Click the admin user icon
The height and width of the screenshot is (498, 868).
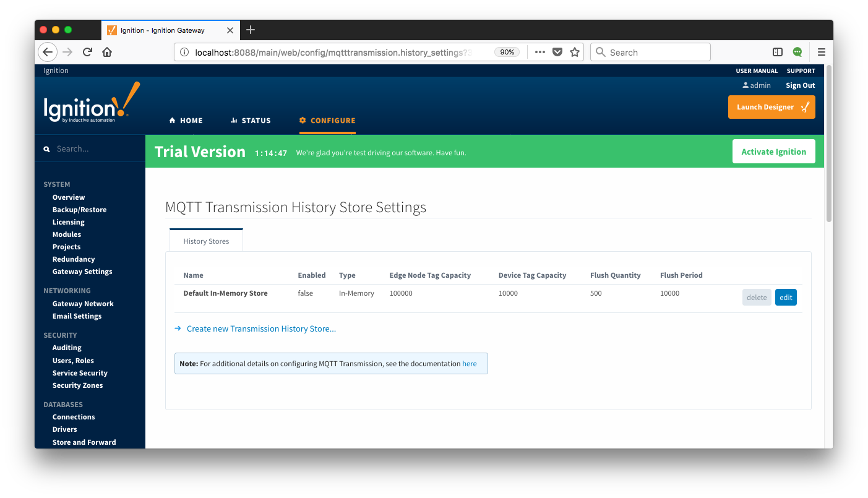click(746, 85)
